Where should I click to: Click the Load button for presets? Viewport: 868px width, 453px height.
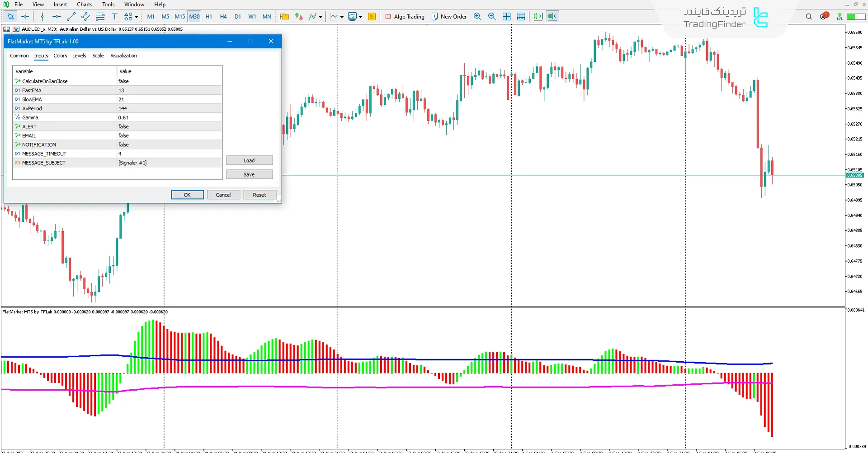tap(249, 160)
